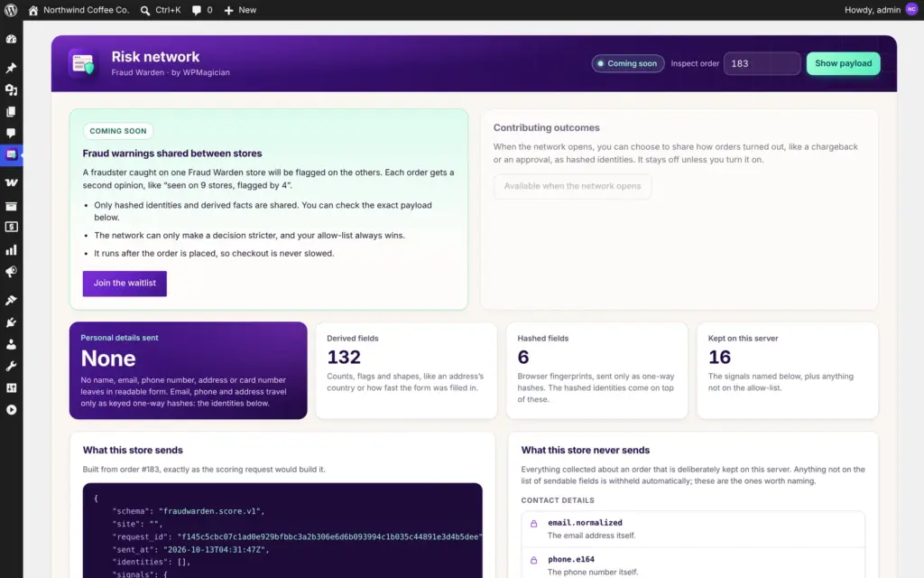Click the "sent_at" timestamp line in payload

pyautogui.click(x=190, y=550)
